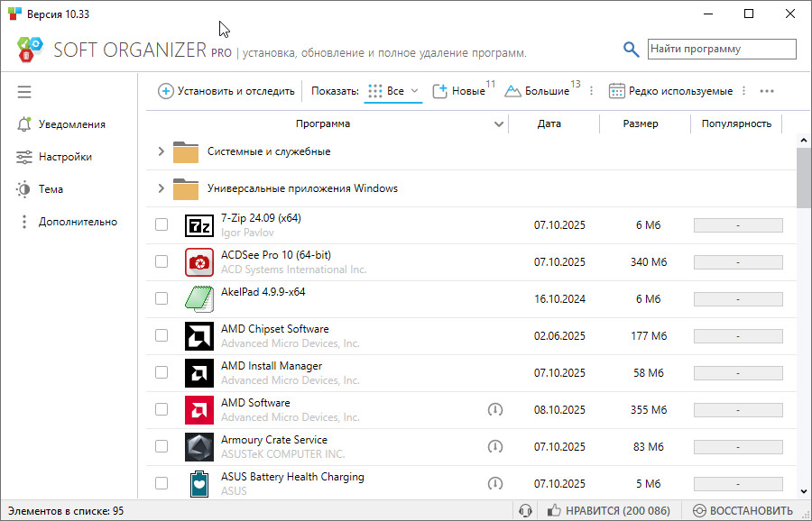The height and width of the screenshot is (521, 812).
Task: Switch to the Новые filter tab
Action: click(x=459, y=91)
